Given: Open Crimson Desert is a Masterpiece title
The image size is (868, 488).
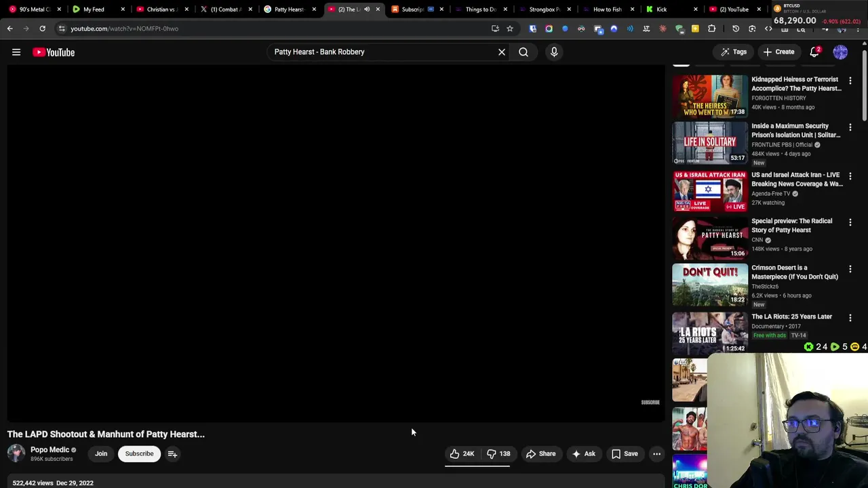Looking at the screenshot, I should pos(795,272).
